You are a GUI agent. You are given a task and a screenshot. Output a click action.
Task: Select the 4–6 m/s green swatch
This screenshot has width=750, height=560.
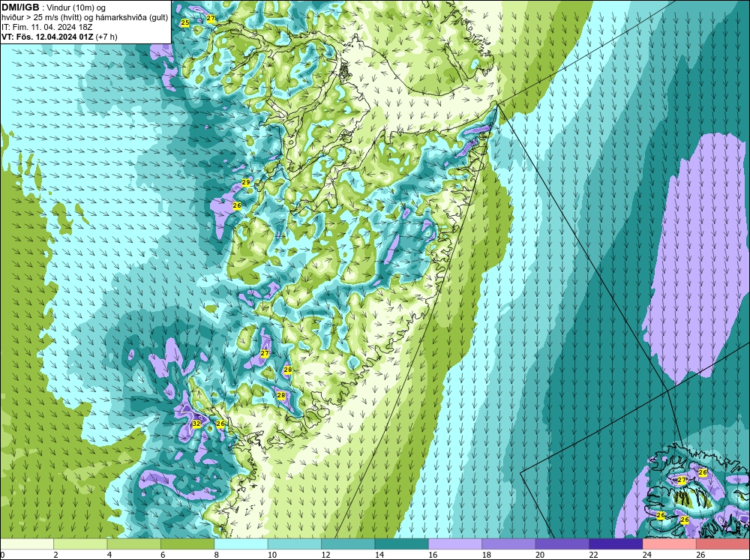[x=134, y=544]
